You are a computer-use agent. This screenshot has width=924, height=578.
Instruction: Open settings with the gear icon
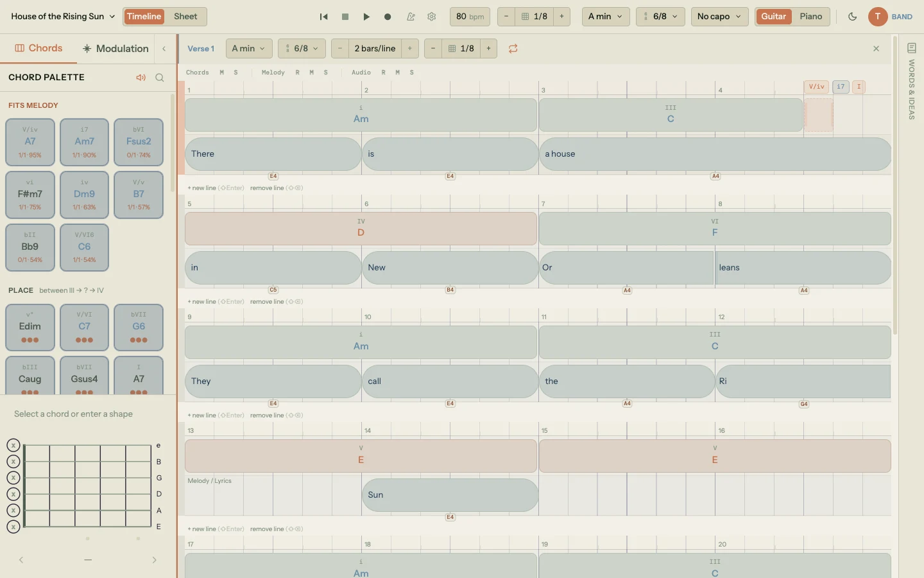(x=432, y=17)
